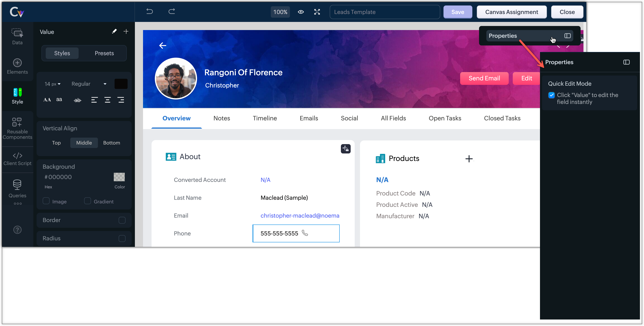Open the Client Script panel
The height and width of the screenshot is (326, 644).
[17, 159]
